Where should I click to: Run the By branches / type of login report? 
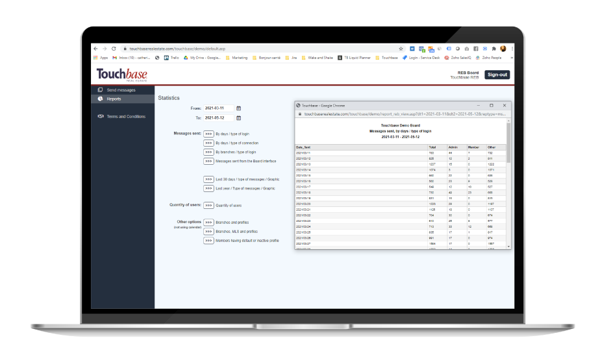coord(208,152)
